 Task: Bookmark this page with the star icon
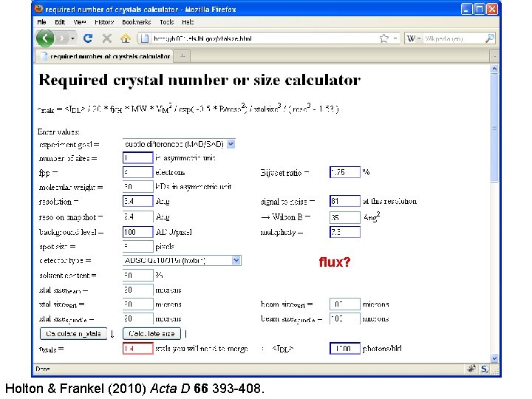coord(383,38)
